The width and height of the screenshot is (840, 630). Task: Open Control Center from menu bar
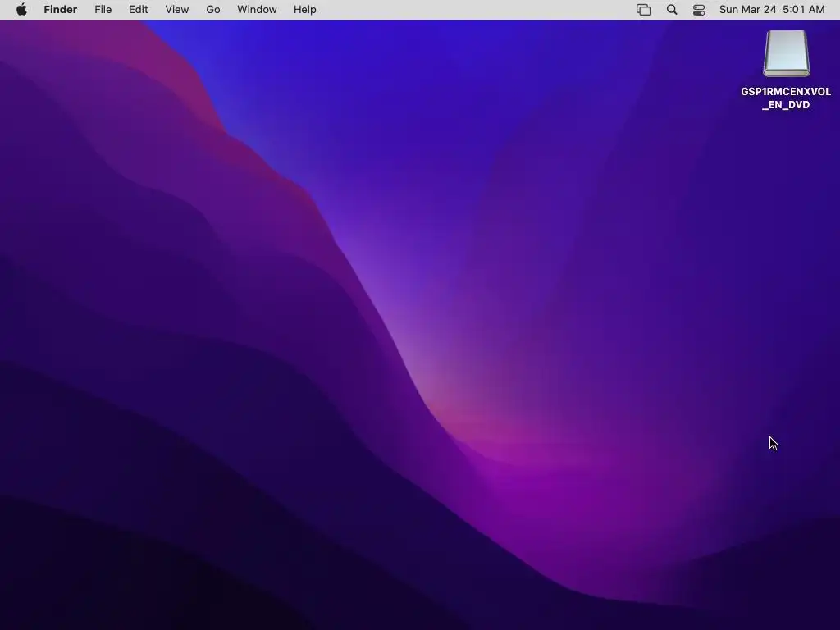tap(699, 10)
